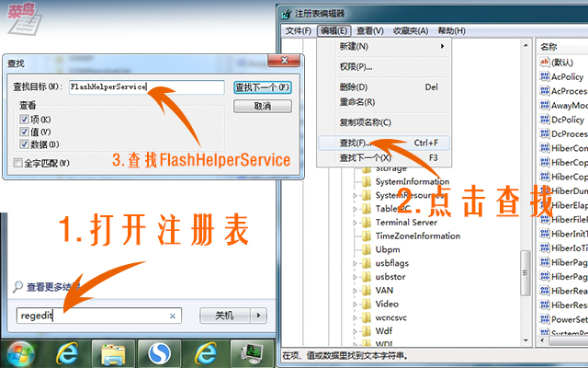Click the magnifier icon beside 查看更多结果
The width and height of the screenshot is (588, 368).
click(17, 287)
